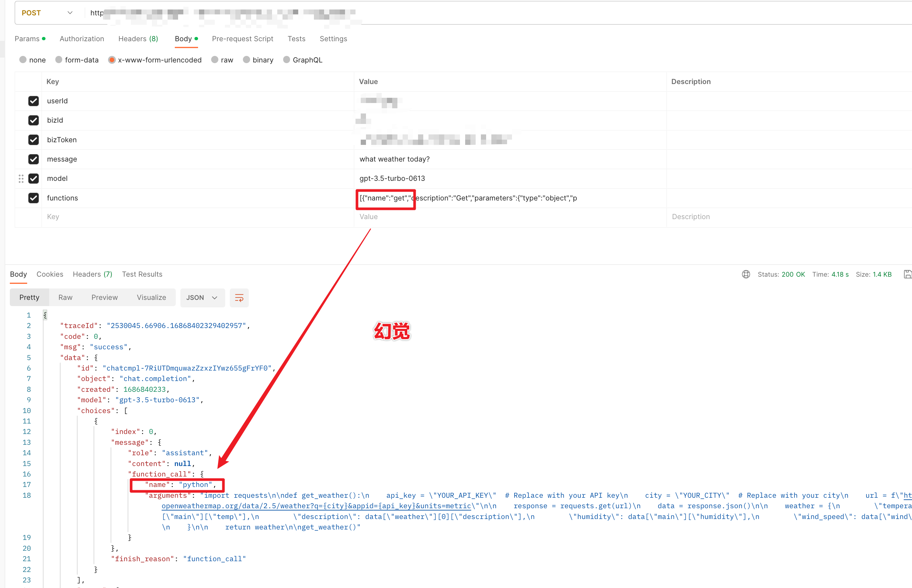
Task: Select the raw body type radio button
Action: (x=215, y=60)
